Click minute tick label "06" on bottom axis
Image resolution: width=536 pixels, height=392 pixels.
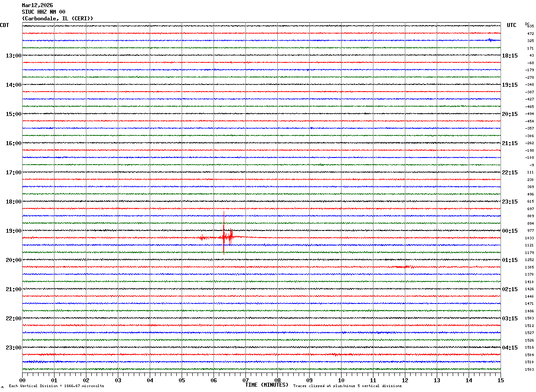214,380
